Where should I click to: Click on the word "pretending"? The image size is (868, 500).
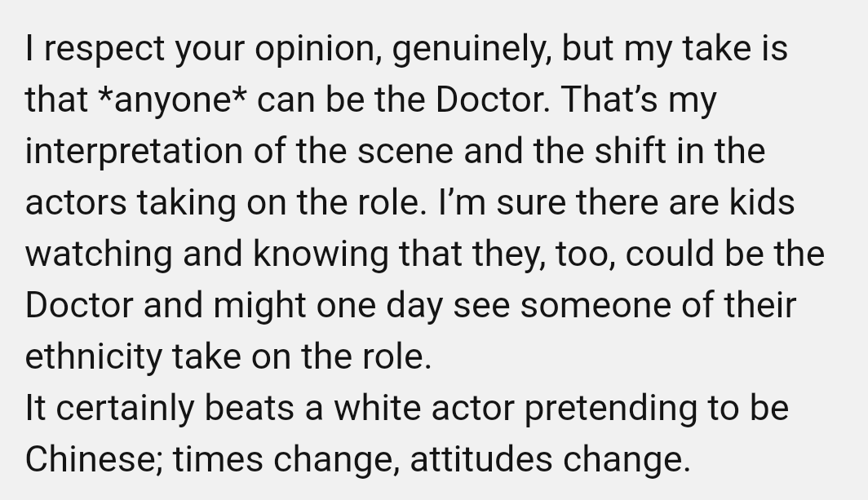pyautogui.click(x=610, y=409)
